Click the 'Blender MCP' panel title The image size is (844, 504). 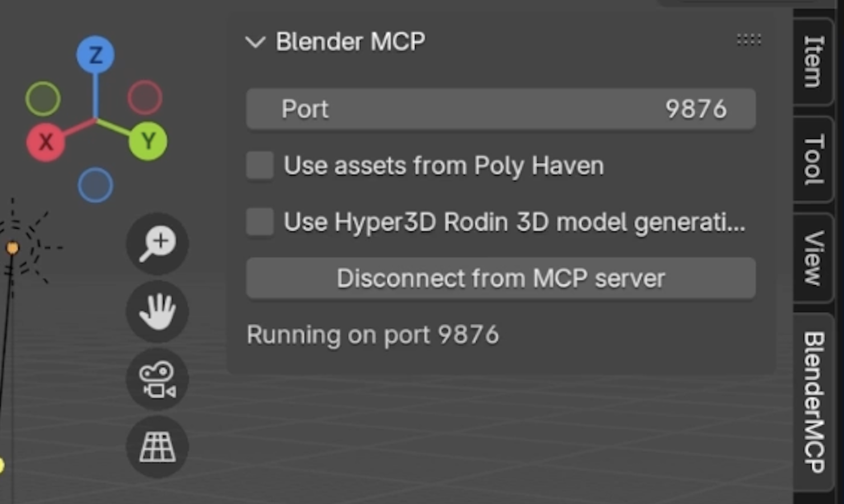coord(350,42)
